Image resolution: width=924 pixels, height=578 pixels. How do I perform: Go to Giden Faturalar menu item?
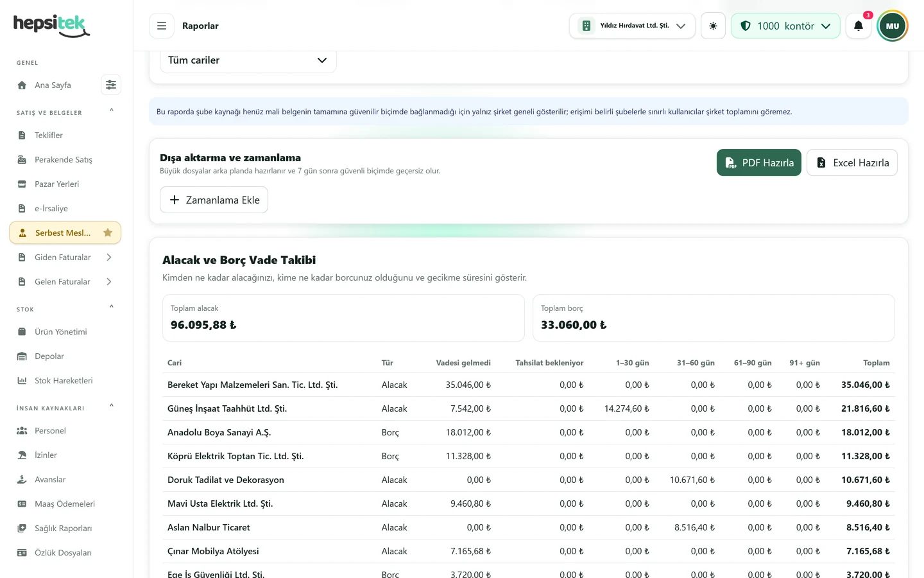pyautogui.click(x=62, y=257)
